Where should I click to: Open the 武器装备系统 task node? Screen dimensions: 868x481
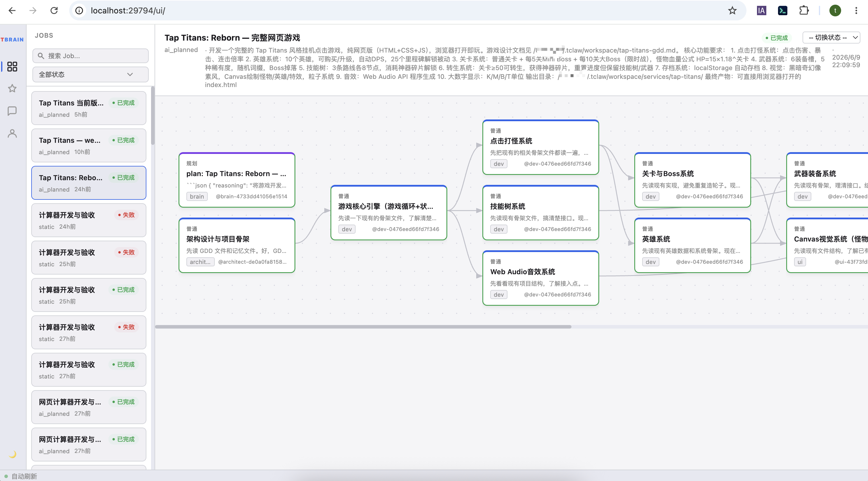point(828,180)
